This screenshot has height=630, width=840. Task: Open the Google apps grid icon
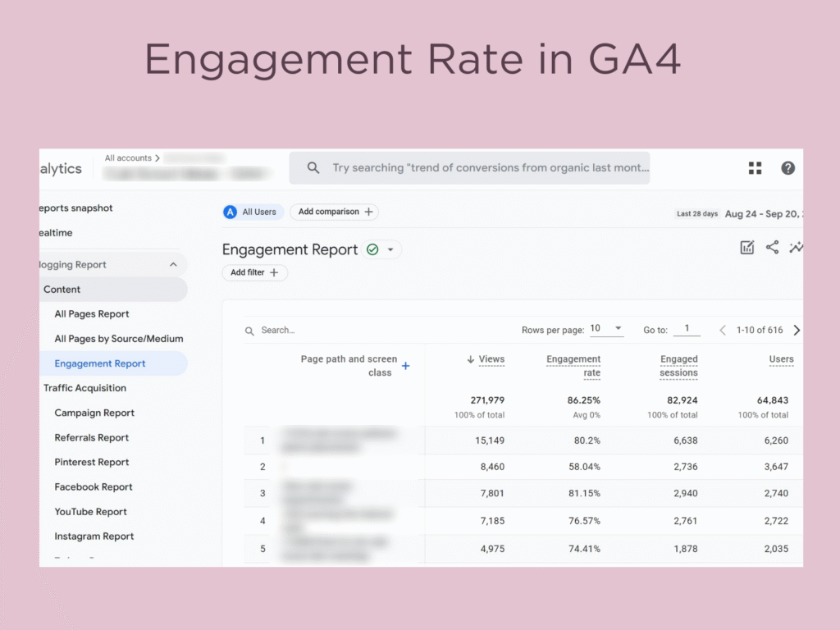755,168
